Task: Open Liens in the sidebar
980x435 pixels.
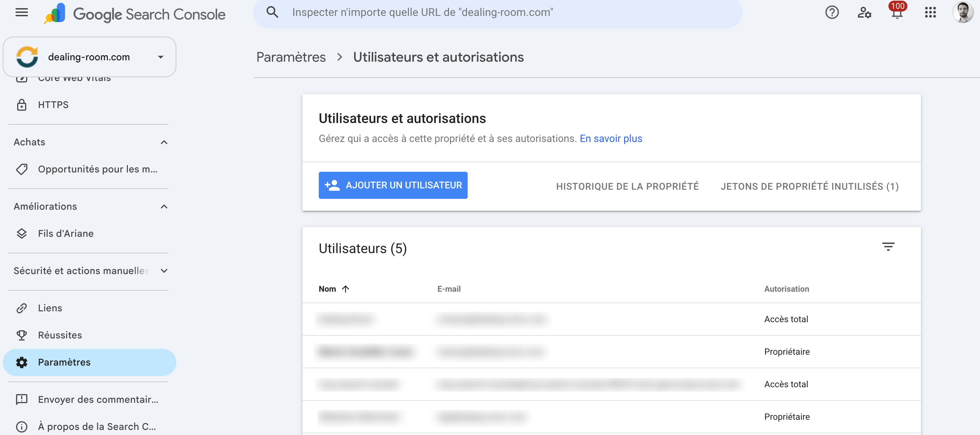Action: [90, 308]
